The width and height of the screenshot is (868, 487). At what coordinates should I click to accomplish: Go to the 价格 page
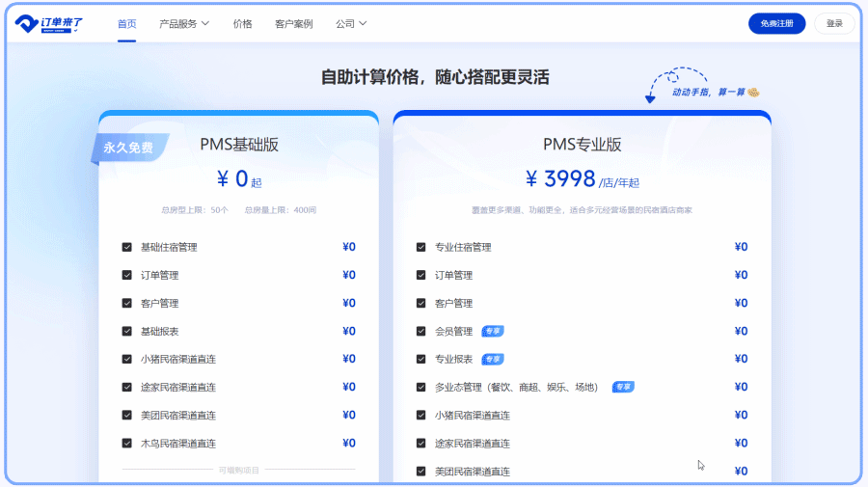click(242, 24)
